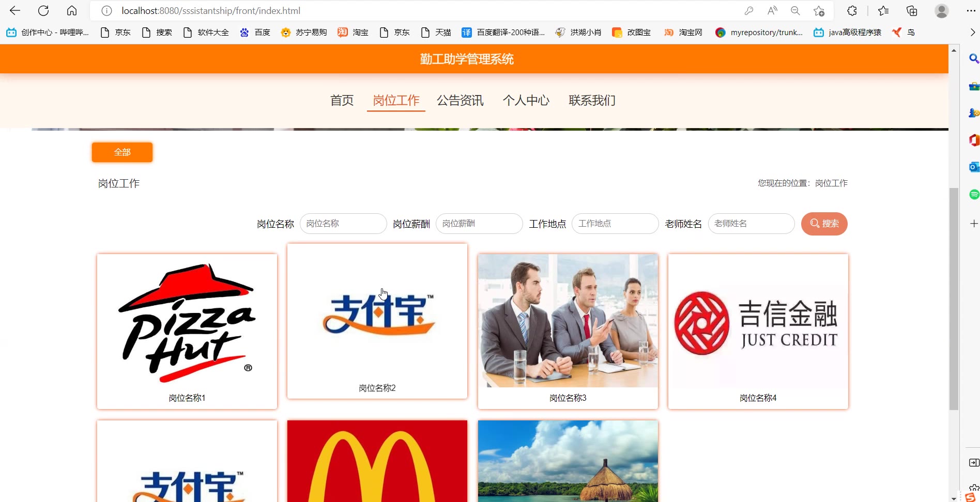Open the 改图宝 bookmark

pyautogui.click(x=632, y=33)
